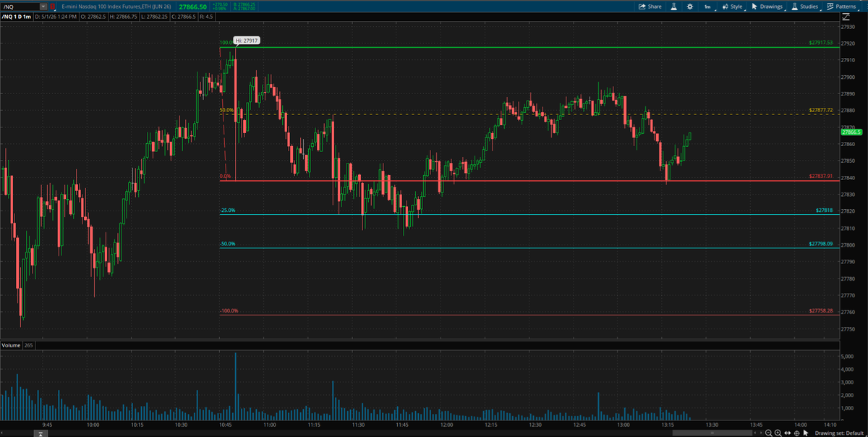Click the last price 27866.50 in header

[193, 6]
